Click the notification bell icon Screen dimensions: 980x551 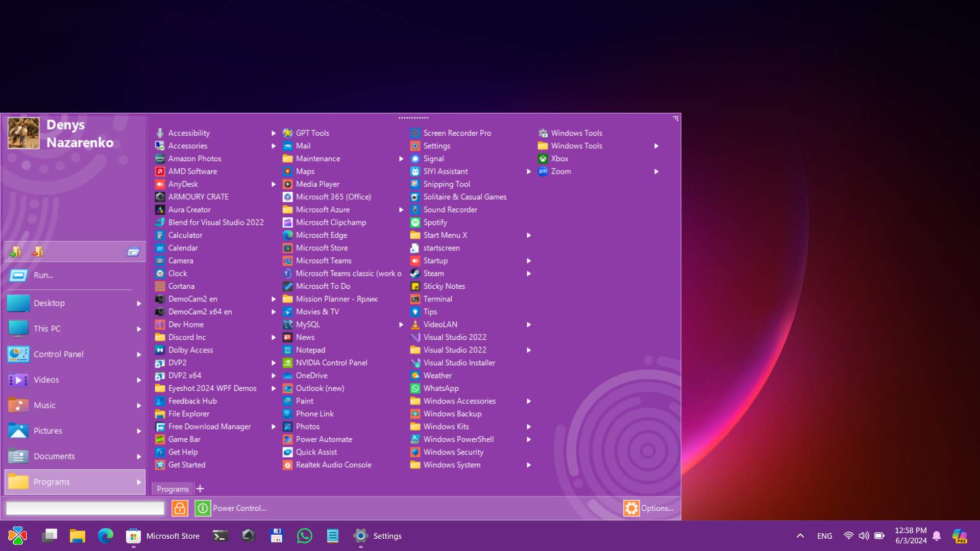point(937,536)
